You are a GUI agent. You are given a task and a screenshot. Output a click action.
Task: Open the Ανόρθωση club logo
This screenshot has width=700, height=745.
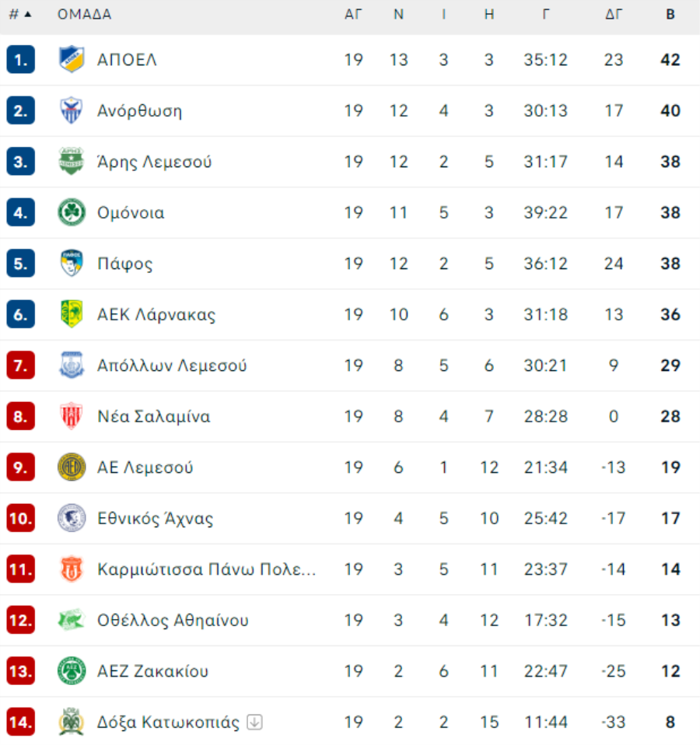click(72, 110)
